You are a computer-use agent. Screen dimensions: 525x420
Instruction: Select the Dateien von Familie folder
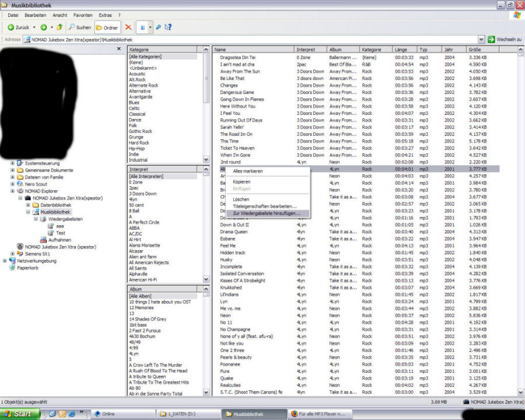click(x=44, y=177)
